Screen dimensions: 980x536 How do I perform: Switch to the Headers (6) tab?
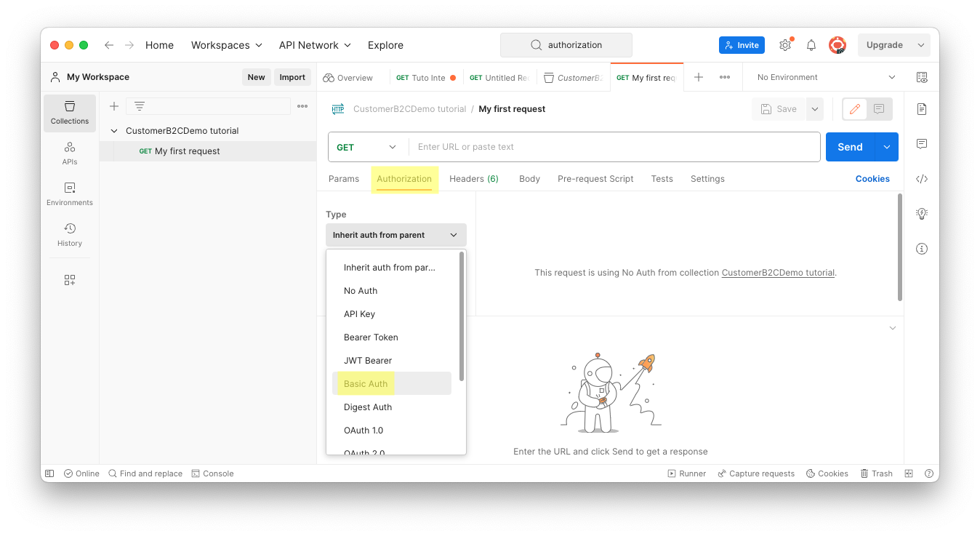pyautogui.click(x=474, y=179)
